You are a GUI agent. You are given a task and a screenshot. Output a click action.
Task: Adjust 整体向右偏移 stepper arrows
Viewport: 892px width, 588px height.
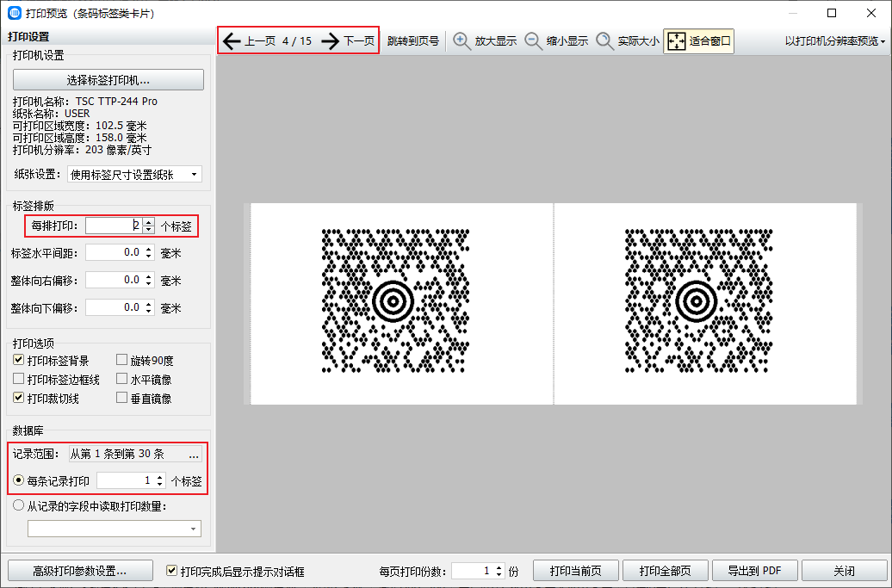(148, 280)
